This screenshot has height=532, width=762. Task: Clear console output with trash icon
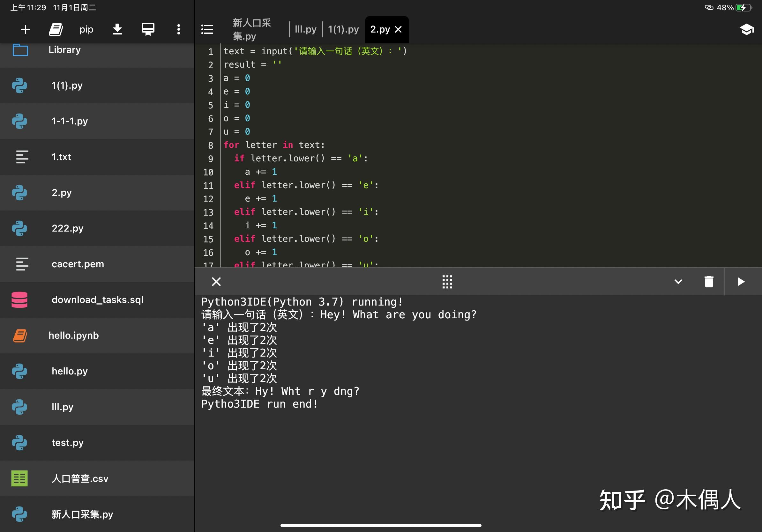pyautogui.click(x=709, y=282)
